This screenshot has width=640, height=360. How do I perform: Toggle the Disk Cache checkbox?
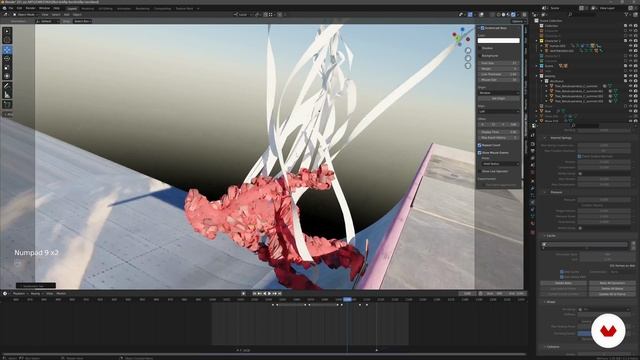562,272
